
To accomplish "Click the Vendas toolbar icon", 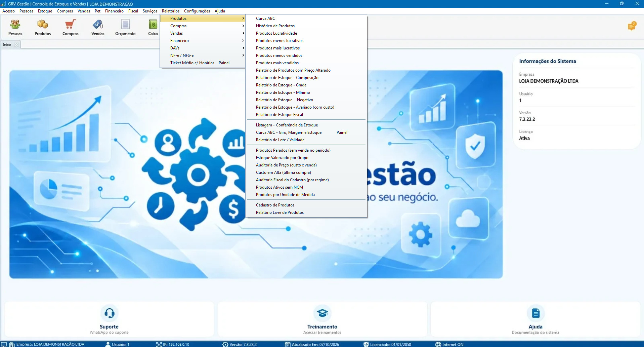I will 98,27.
